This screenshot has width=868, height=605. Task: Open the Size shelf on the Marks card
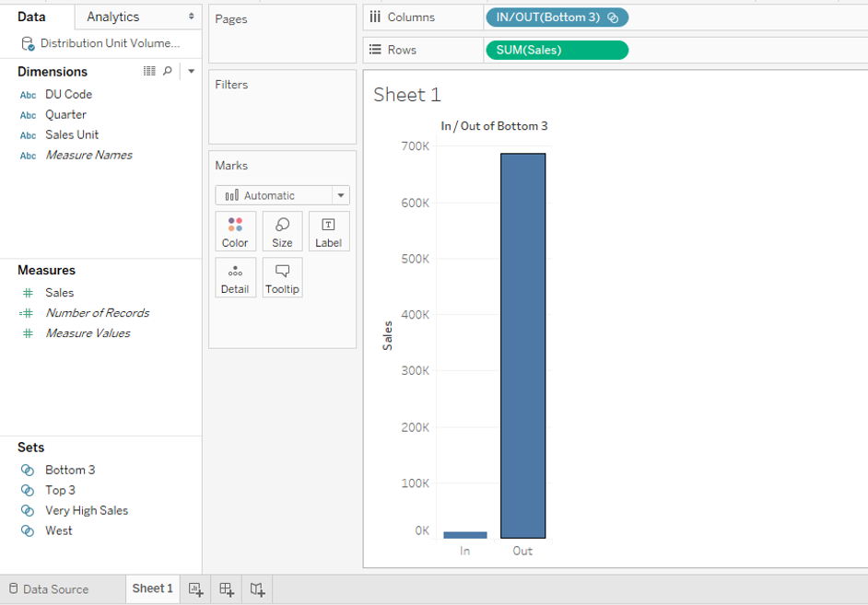point(282,230)
